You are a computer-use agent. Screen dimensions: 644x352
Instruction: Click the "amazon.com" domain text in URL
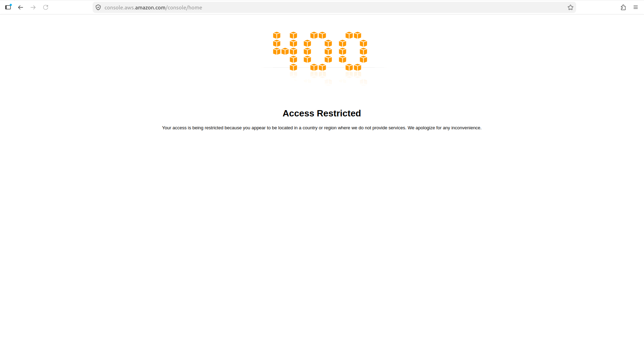150,8
